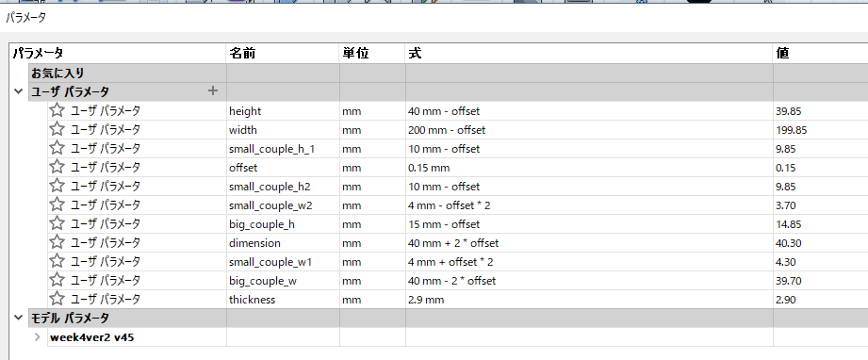
Task: Click the thickness name cell
Action: tap(283, 300)
